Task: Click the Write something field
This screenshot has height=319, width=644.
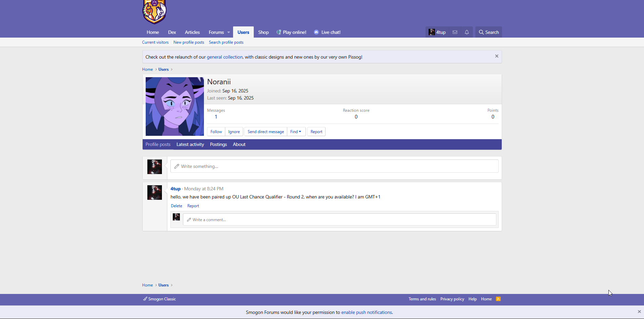Action: (x=334, y=166)
